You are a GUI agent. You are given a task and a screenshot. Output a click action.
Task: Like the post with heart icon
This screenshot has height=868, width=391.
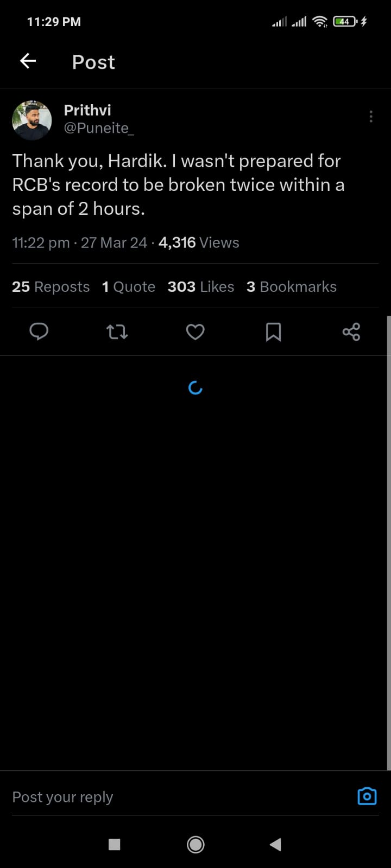click(195, 331)
